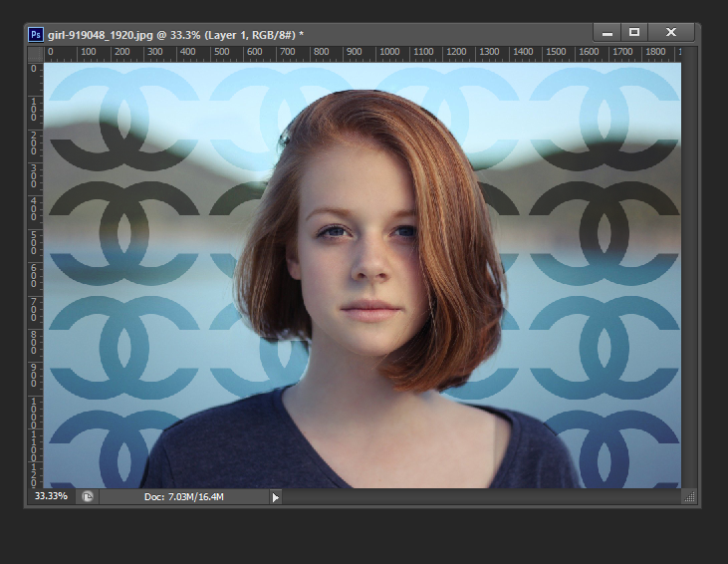The height and width of the screenshot is (564, 728).
Task: Close the girl-919048_1920.jpg document window
Action: tap(671, 32)
